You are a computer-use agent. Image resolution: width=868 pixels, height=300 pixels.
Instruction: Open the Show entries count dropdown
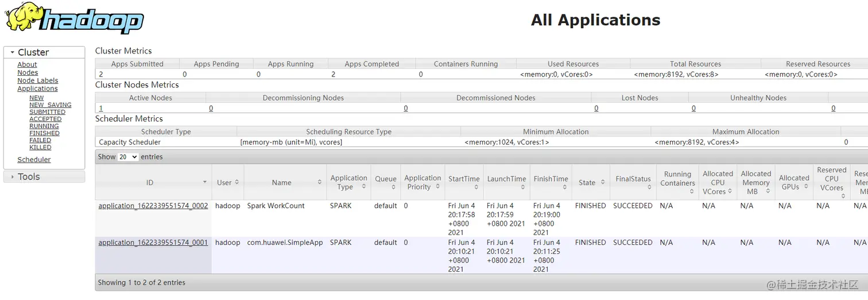coord(128,157)
